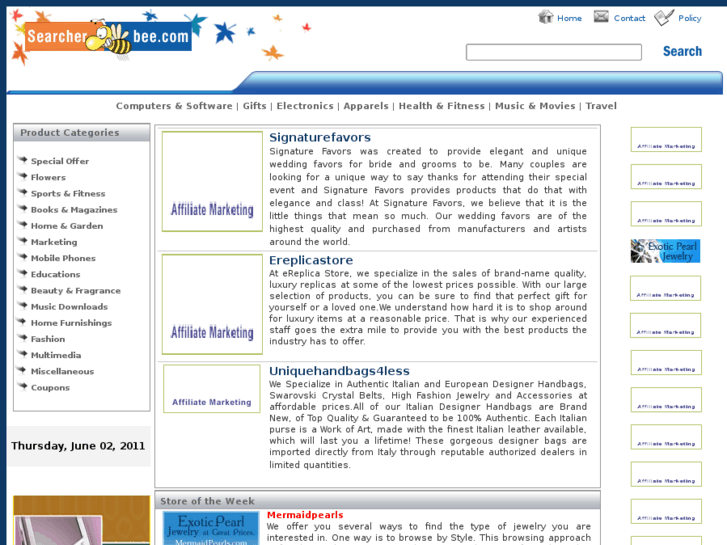Open the Contact link
The height and width of the screenshot is (545, 727).
(x=629, y=18)
